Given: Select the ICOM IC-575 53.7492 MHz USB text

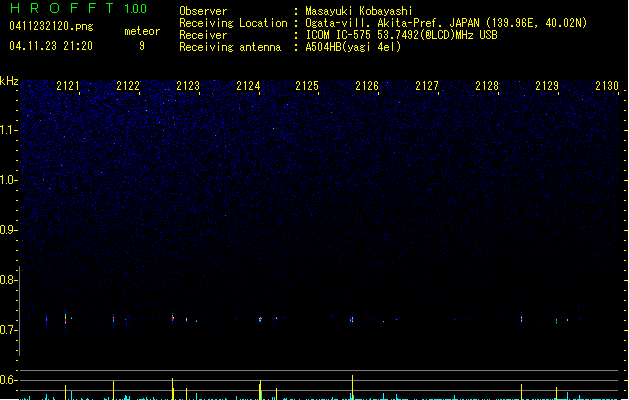Looking at the screenshot, I should pos(402,35).
